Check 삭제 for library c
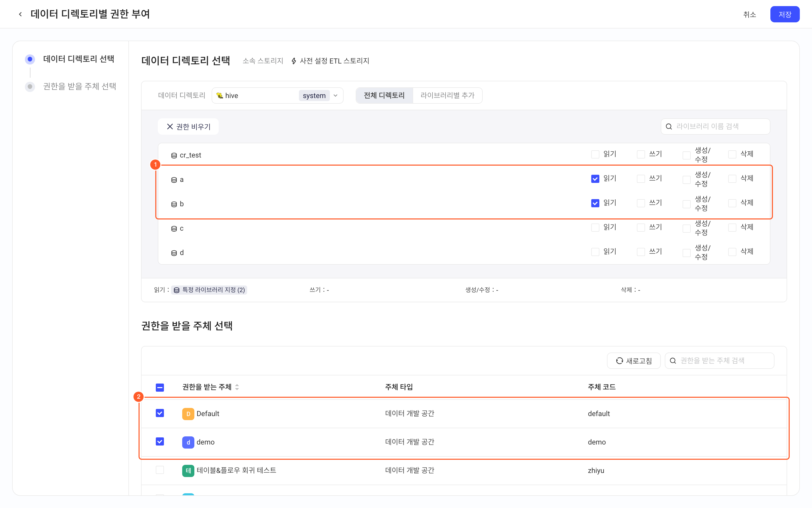Image resolution: width=812 pixels, height=508 pixels. [x=732, y=228]
